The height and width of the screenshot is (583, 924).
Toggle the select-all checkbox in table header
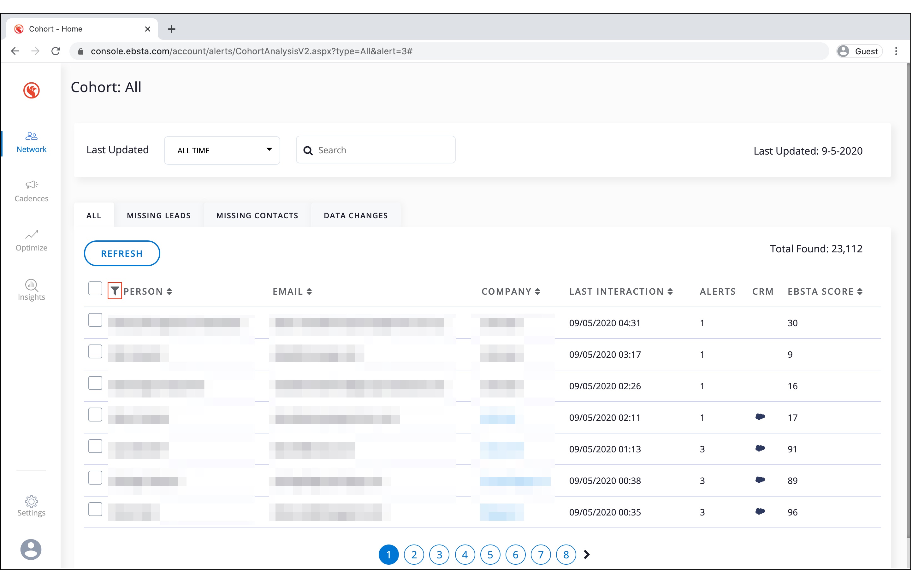[x=95, y=288]
